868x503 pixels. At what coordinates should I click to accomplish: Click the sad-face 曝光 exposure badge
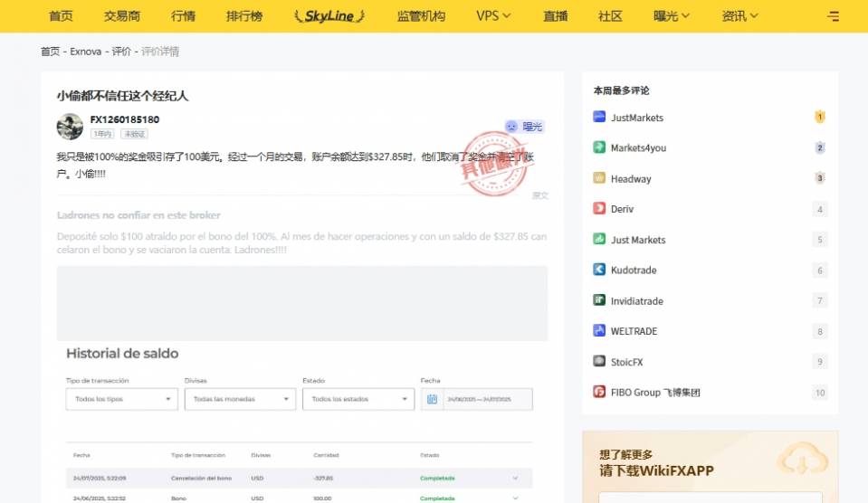click(524, 127)
